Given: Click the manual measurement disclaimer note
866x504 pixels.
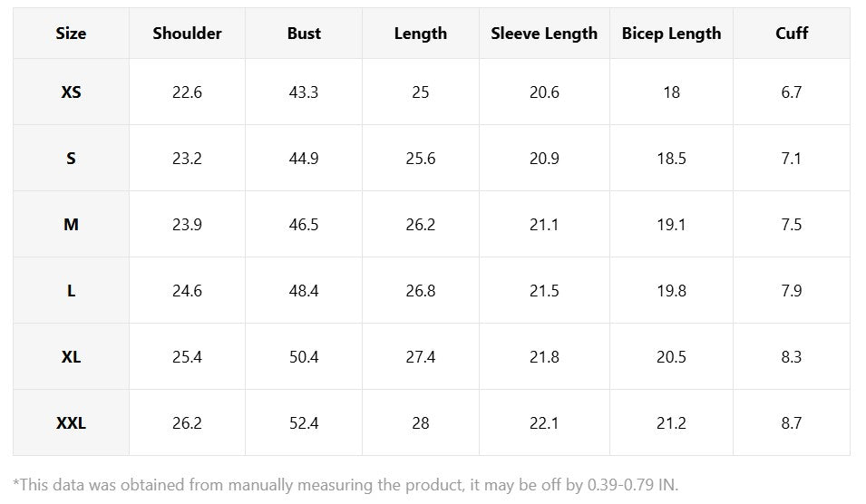Looking at the screenshot, I should (x=345, y=485).
